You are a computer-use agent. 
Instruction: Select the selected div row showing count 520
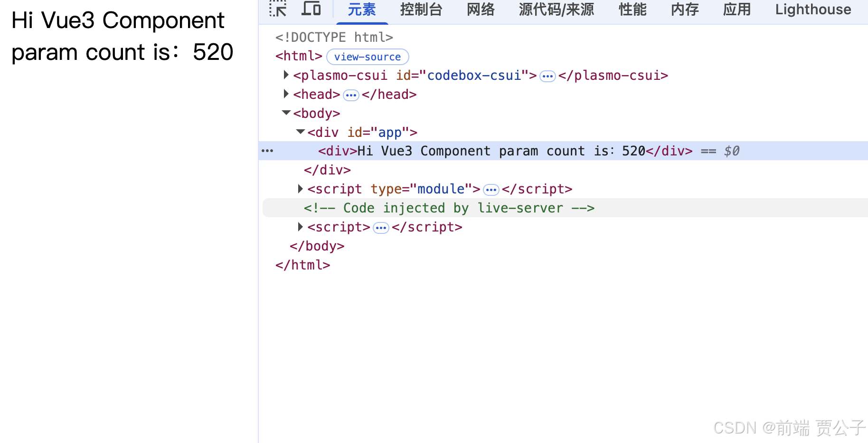pos(563,151)
